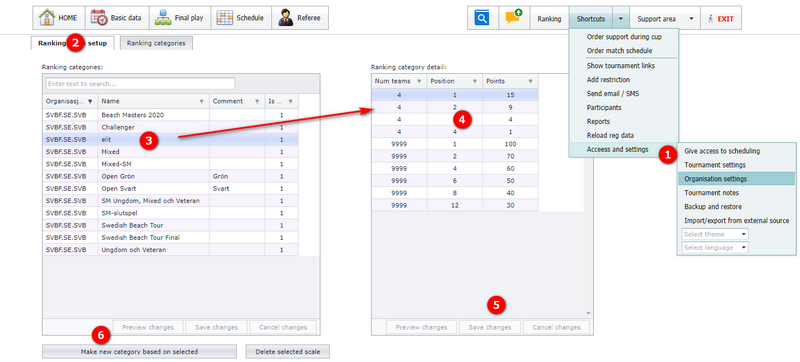The image size is (800, 362).
Task: Expand the Support area dropdown
Action: (x=691, y=18)
